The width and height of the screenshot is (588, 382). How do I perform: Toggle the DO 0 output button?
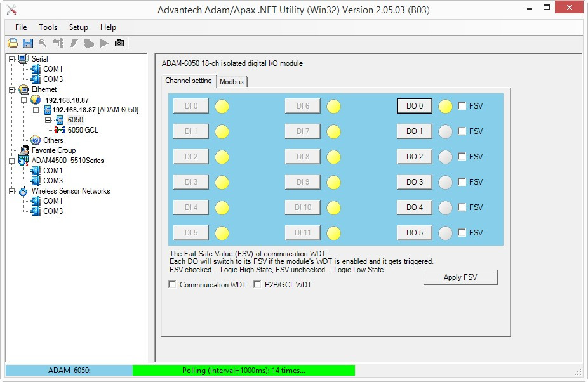(x=415, y=106)
